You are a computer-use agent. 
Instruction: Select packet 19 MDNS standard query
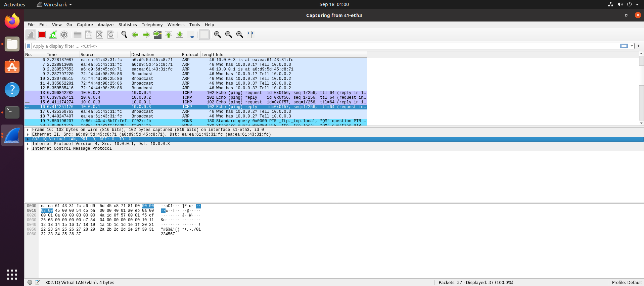(x=196, y=121)
